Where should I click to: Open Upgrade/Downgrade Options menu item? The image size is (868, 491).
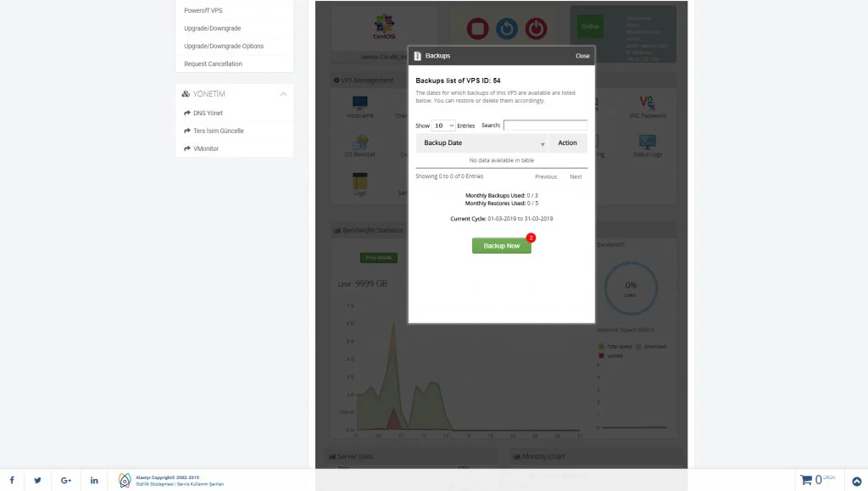point(224,46)
